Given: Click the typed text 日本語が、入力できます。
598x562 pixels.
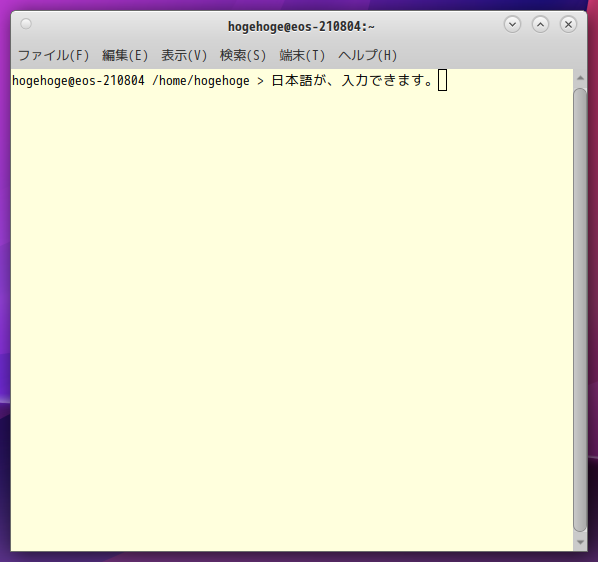Looking at the screenshot, I should (353, 80).
